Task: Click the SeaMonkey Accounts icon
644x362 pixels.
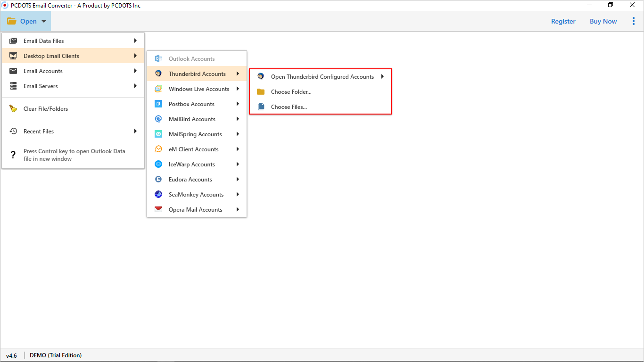Action: click(159, 195)
